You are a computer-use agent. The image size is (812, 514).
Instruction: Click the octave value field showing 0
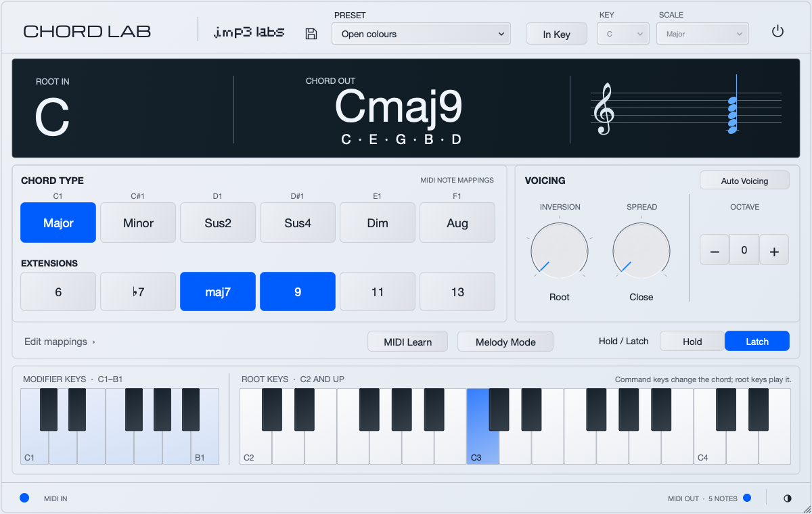click(744, 250)
